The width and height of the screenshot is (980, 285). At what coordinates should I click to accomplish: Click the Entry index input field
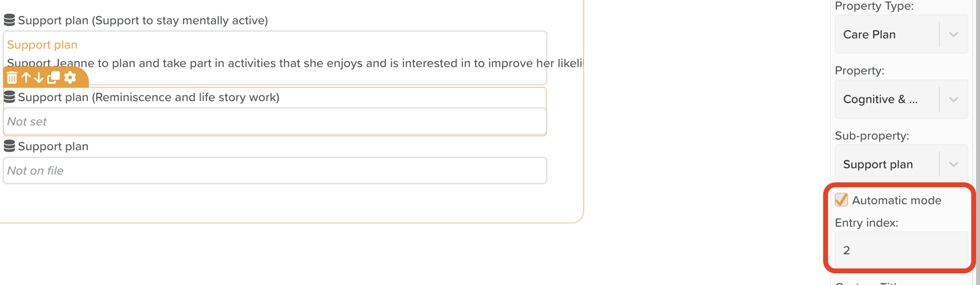(x=901, y=250)
